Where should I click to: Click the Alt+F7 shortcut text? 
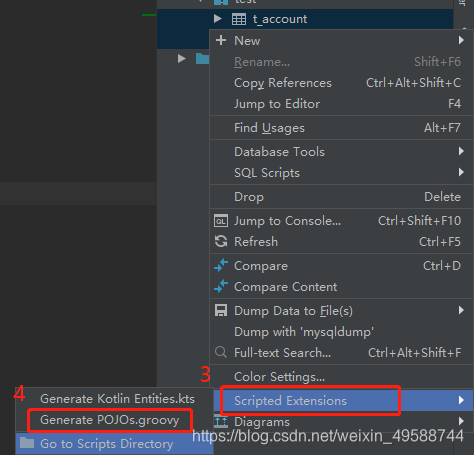click(442, 128)
